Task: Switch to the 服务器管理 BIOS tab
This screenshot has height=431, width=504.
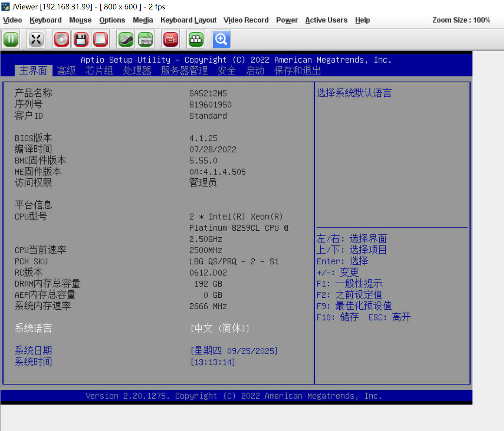Action: point(184,71)
